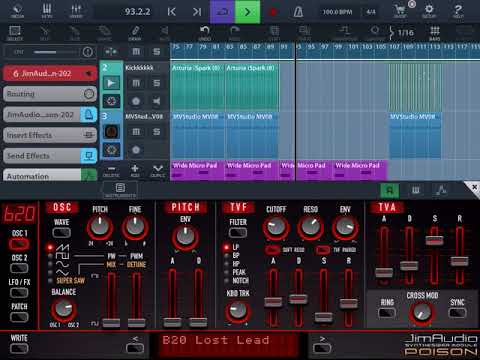Choose the Draw pencil tool
Image resolution: width=480 pixels, height=360 pixels.
coord(135,33)
